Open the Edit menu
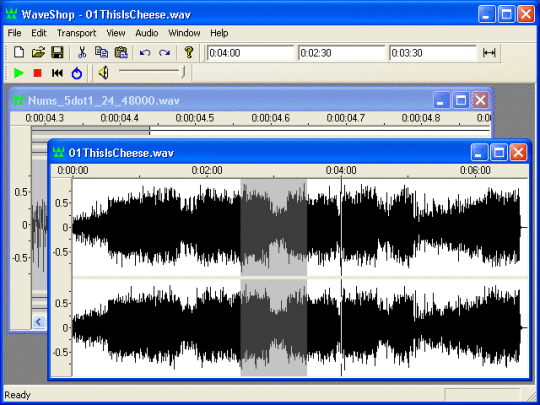Viewport: 540px width, 405px height. 39,33
